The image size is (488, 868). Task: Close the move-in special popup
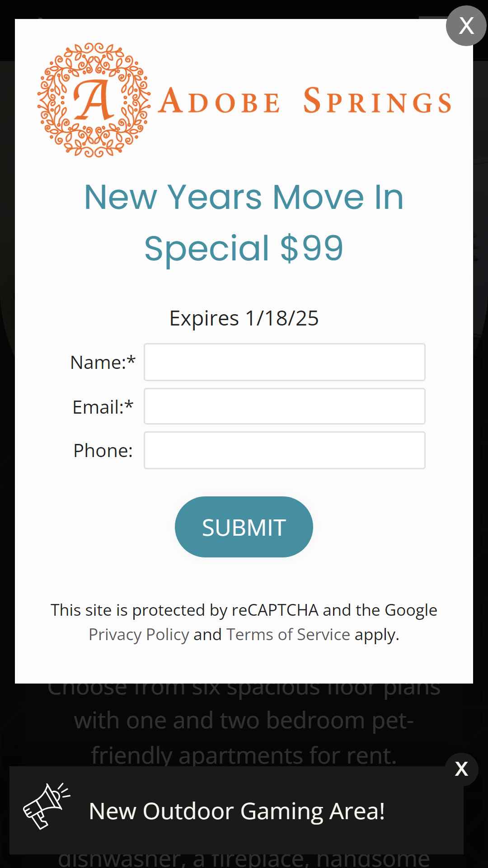point(466,26)
